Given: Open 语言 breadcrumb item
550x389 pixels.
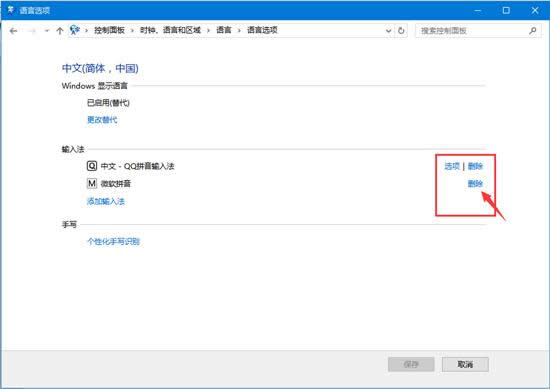Looking at the screenshot, I should point(224,30).
